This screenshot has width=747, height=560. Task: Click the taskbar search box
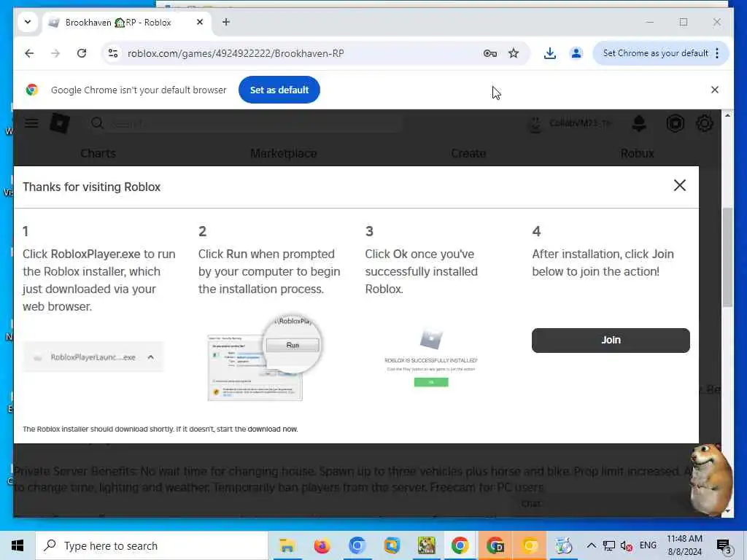[152, 545]
